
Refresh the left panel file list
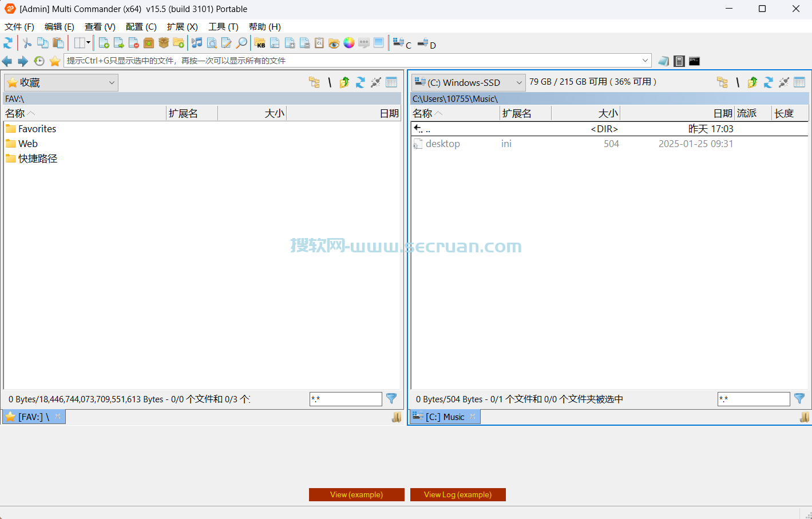360,82
